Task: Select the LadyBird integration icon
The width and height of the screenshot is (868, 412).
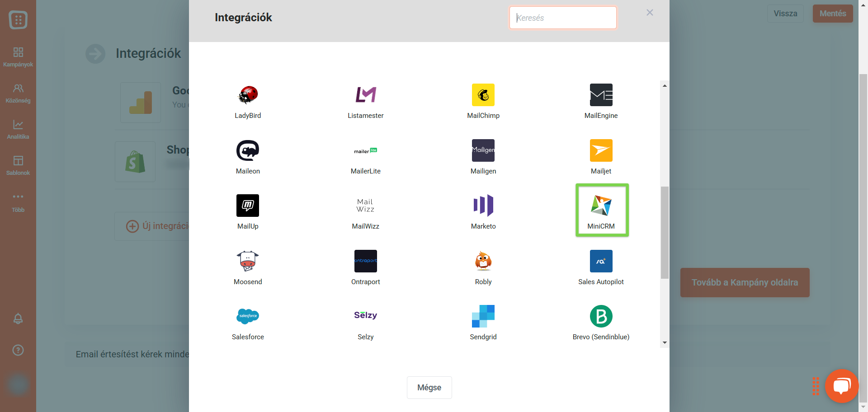Action: (x=248, y=95)
